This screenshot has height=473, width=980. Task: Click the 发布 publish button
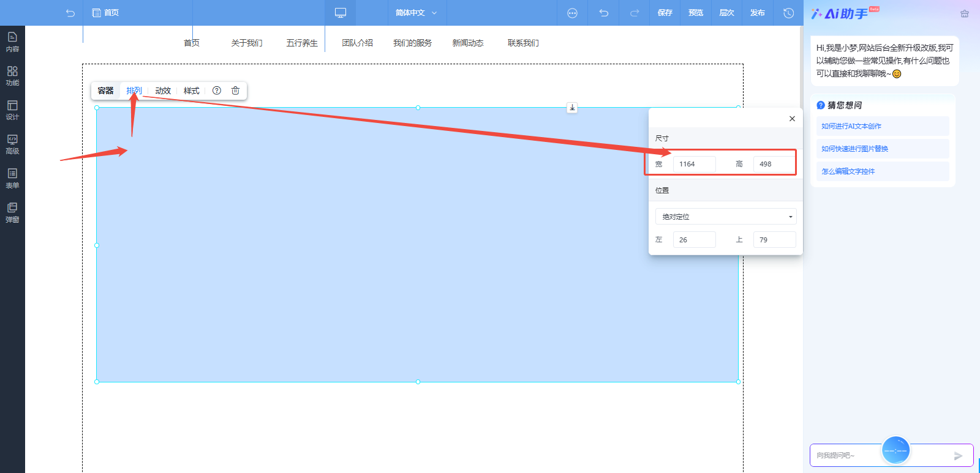coord(757,13)
